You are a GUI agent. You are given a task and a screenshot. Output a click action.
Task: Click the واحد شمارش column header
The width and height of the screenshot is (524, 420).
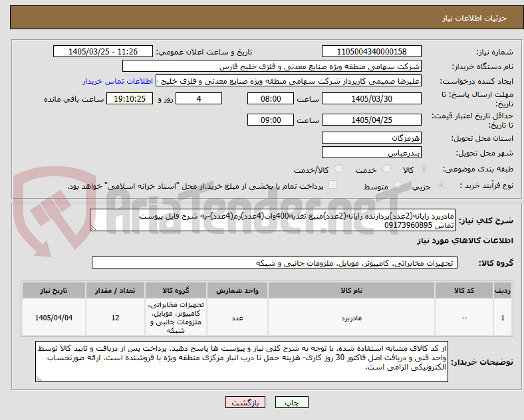pos(237,290)
